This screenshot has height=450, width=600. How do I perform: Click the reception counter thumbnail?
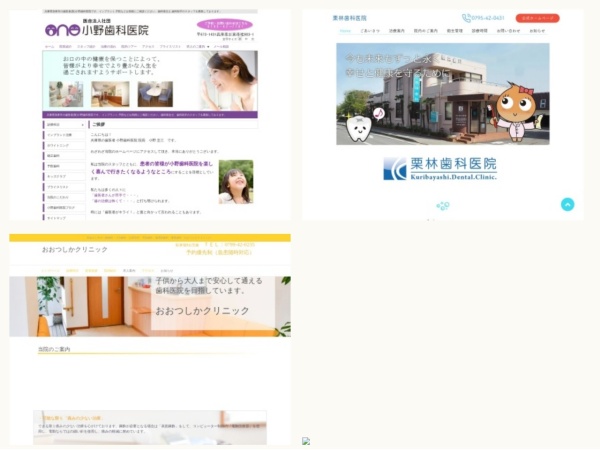pos(110,94)
